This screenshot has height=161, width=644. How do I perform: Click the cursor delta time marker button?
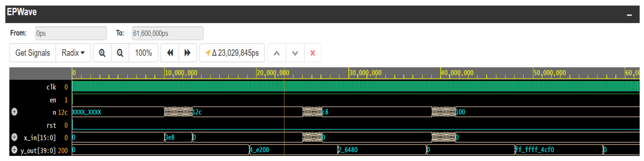click(232, 53)
